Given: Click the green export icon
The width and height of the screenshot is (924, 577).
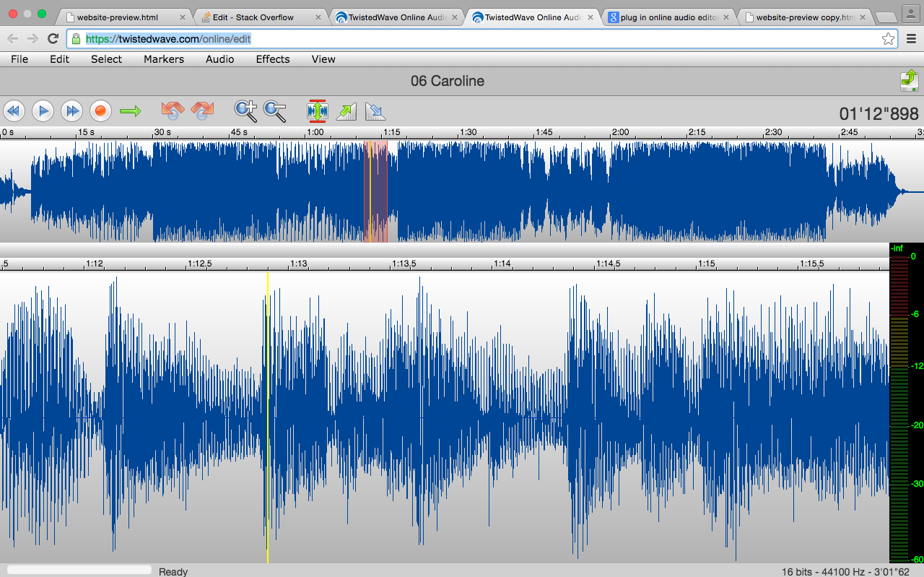Looking at the screenshot, I should tap(909, 80).
